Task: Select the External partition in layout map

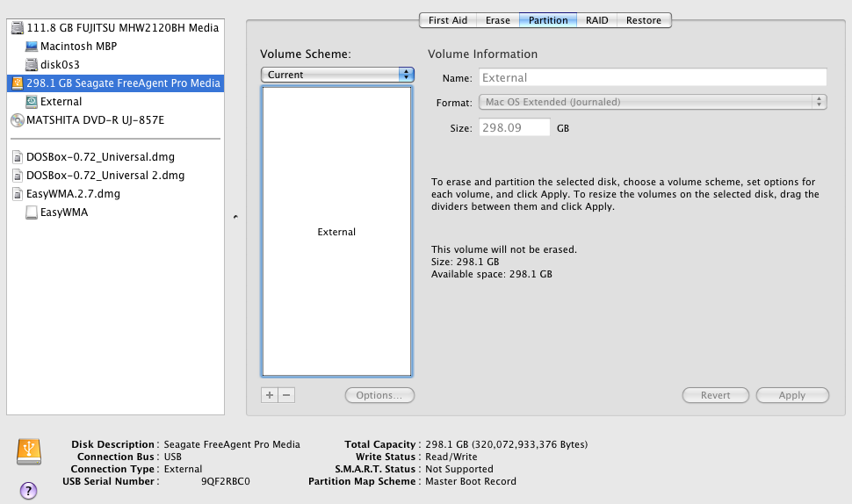Action: [336, 232]
